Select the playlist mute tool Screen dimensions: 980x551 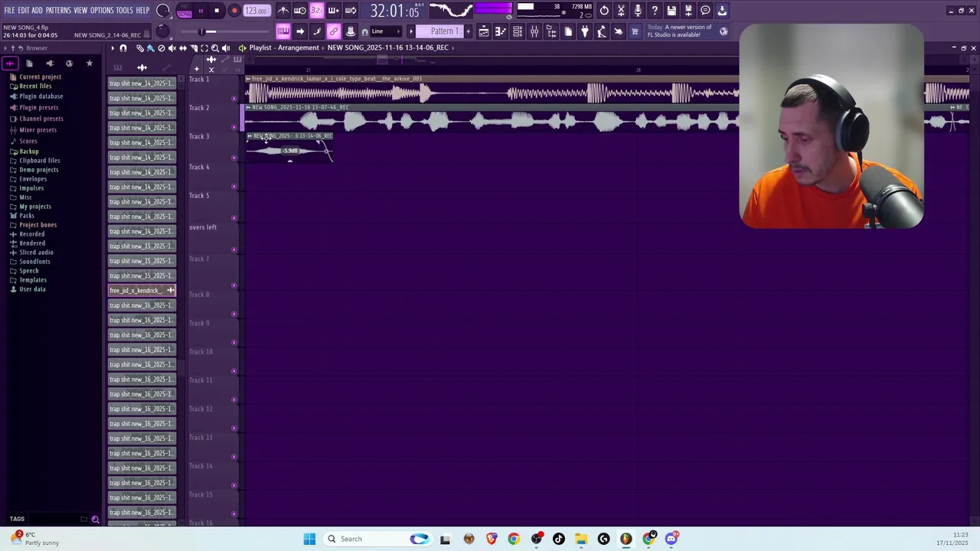pyautogui.click(x=171, y=48)
